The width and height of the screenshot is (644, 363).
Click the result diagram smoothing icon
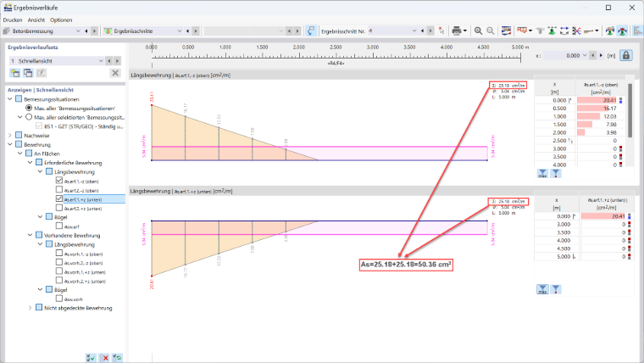pyautogui.click(x=522, y=31)
